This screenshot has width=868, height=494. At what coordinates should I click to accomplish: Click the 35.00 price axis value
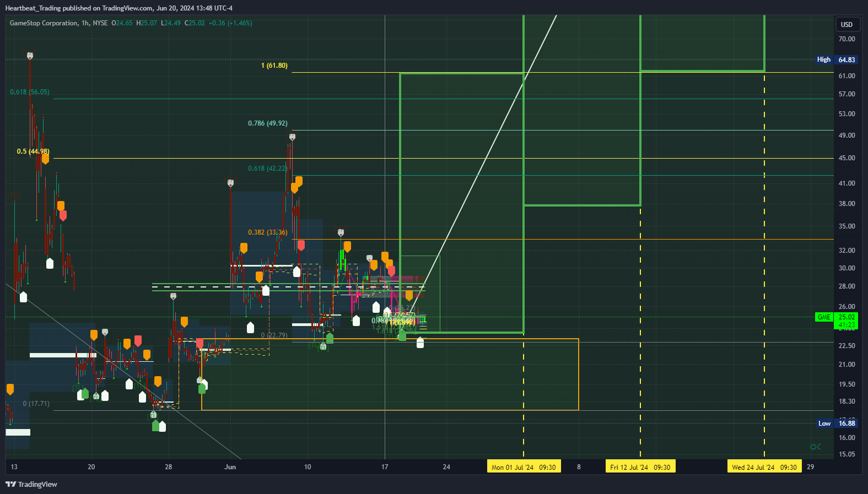847,226
